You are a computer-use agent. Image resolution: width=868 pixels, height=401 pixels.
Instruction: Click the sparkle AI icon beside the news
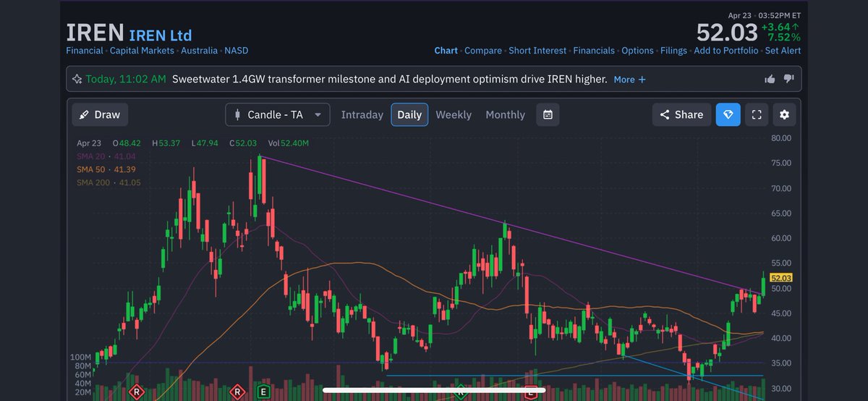[77, 79]
